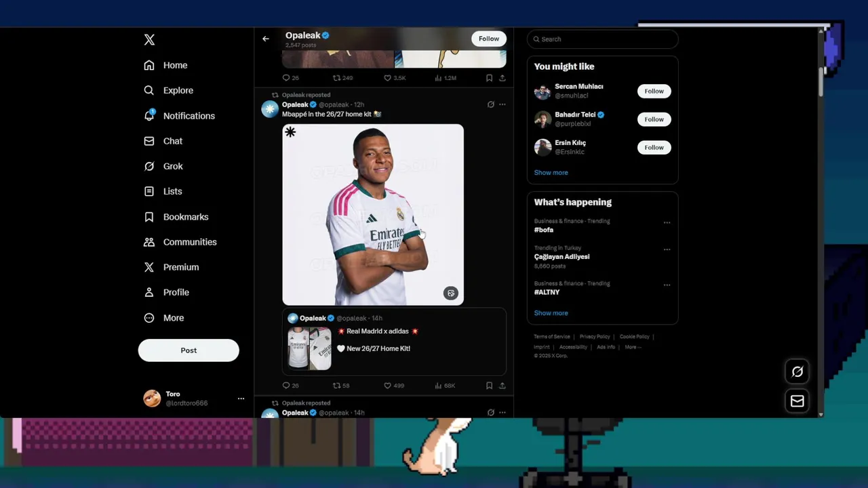Viewport: 868px width, 488px height.
Task: Open the three-dot menu on the Mbappé post
Action: point(502,104)
